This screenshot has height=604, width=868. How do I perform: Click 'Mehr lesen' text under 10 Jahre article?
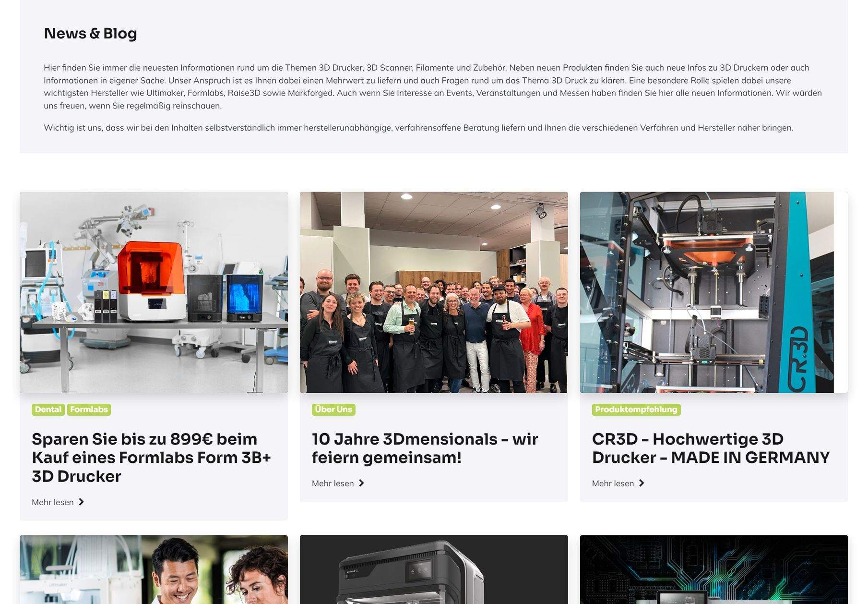point(333,483)
